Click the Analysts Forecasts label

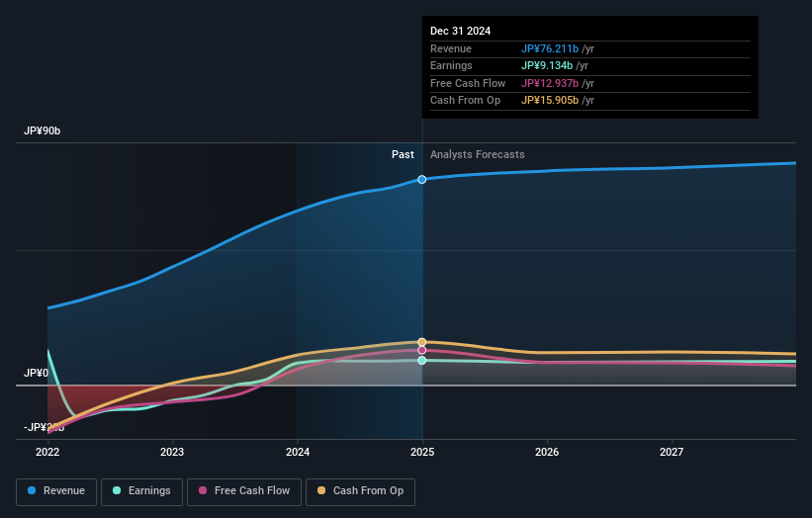point(478,155)
